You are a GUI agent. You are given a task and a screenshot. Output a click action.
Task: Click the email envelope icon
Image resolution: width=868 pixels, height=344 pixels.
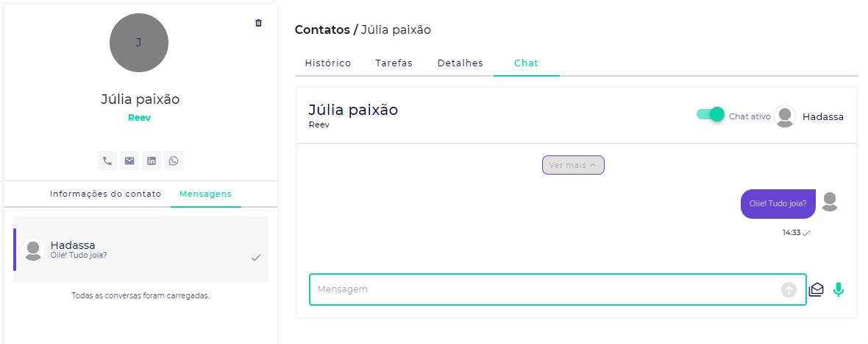(129, 161)
